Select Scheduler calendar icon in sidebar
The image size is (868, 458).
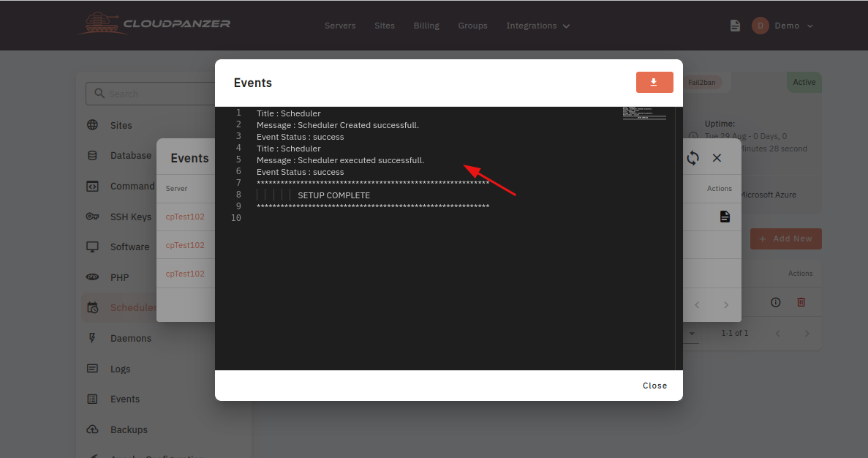92,307
